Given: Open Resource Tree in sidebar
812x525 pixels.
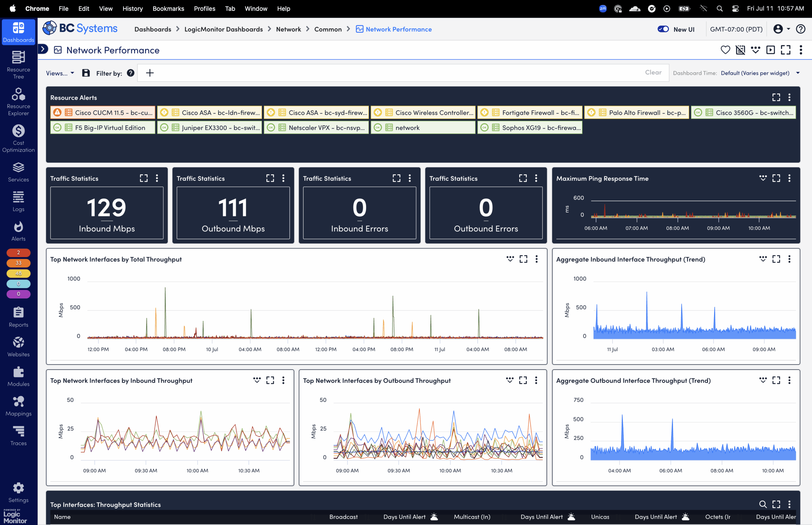Looking at the screenshot, I should [18, 65].
